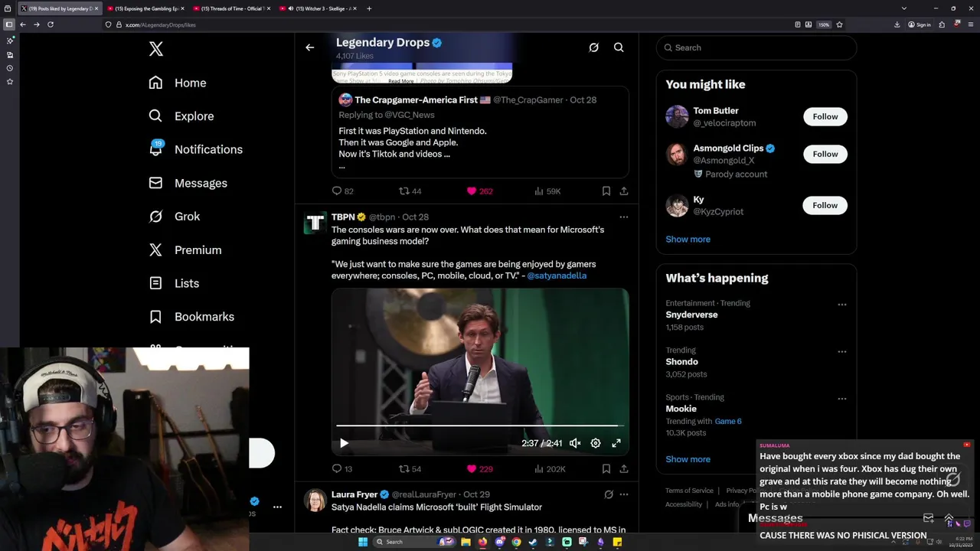Viewport: 980px width, 551px height.
Task: View TBPN post analytics 202K views
Action: click(x=549, y=469)
